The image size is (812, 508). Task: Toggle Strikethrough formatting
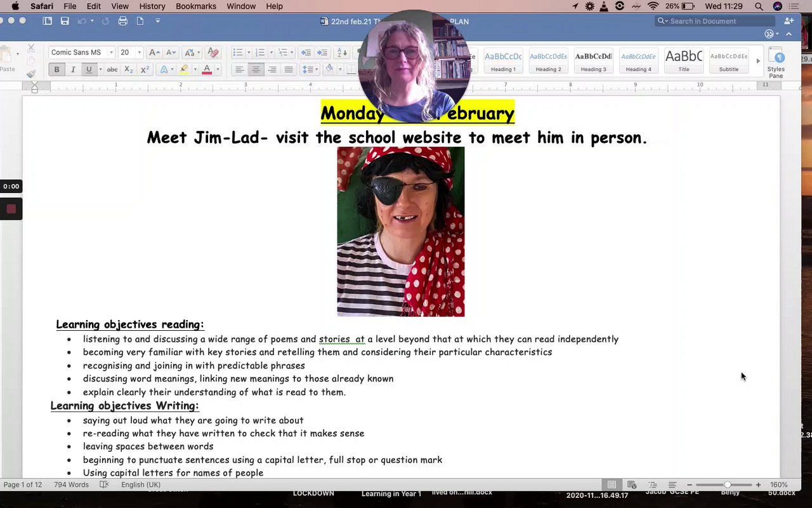(112, 69)
